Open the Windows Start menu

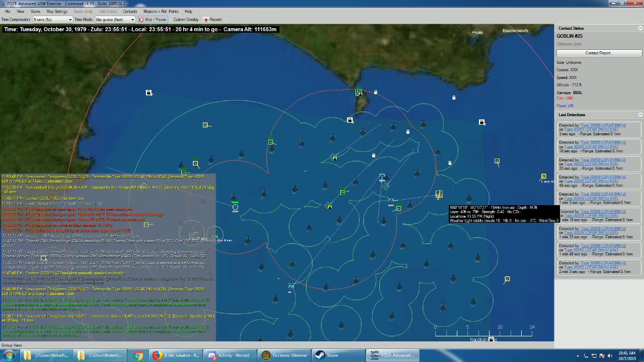9,355
